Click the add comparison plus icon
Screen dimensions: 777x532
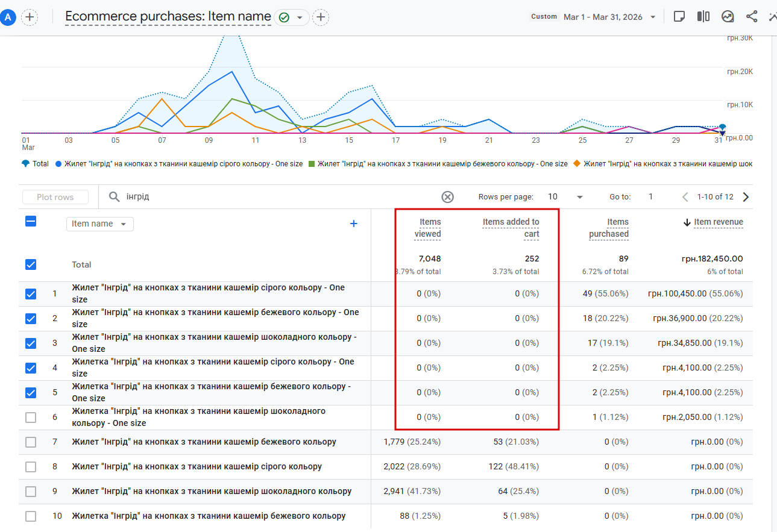(x=30, y=17)
